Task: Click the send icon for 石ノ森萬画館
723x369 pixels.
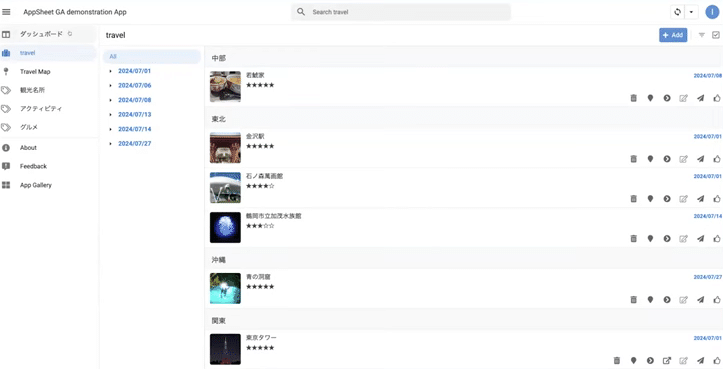Action: point(700,198)
